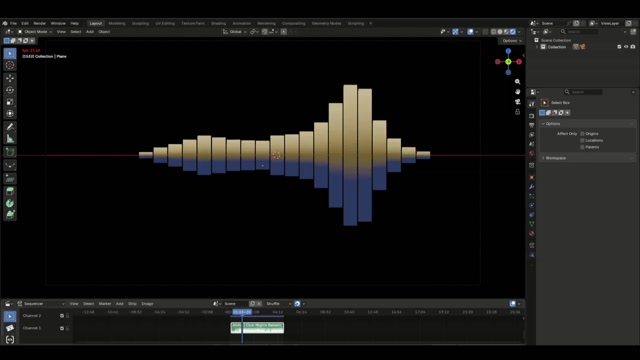Toggle Channel 1 mute checkbox
Viewport: 640px width, 360px height.
(x=62, y=328)
